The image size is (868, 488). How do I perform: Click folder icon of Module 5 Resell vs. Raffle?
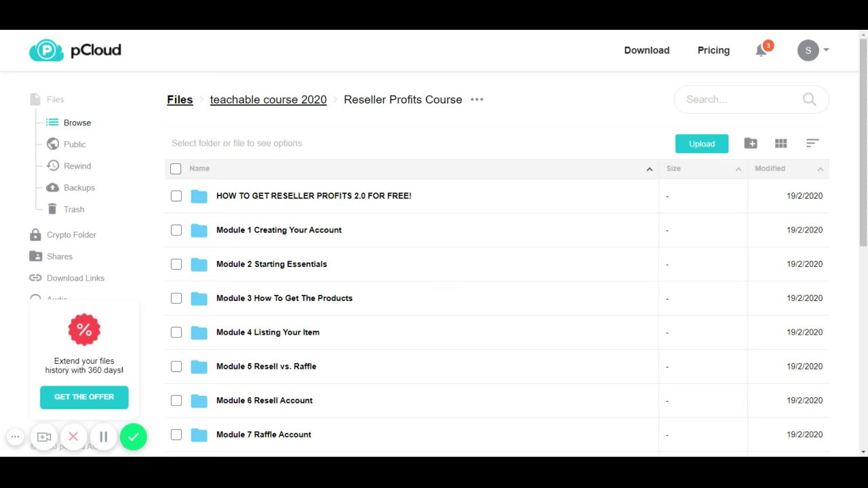click(199, 367)
